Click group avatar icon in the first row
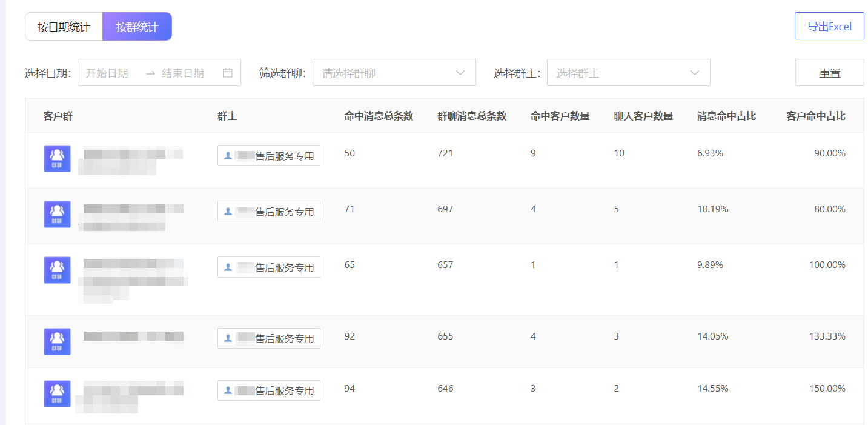Screen dimensions: 868x425 click(x=57, y=158)
